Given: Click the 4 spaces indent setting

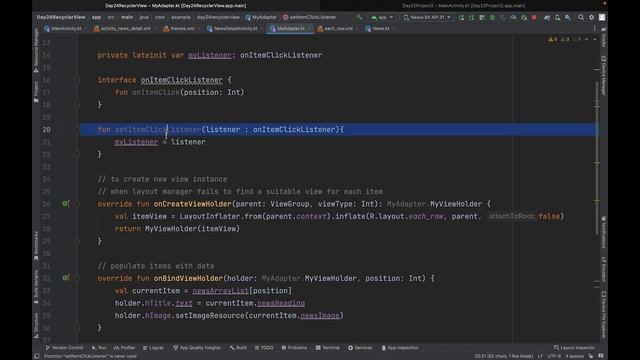Looking at the screenshot, I should [x=575, y=356].
